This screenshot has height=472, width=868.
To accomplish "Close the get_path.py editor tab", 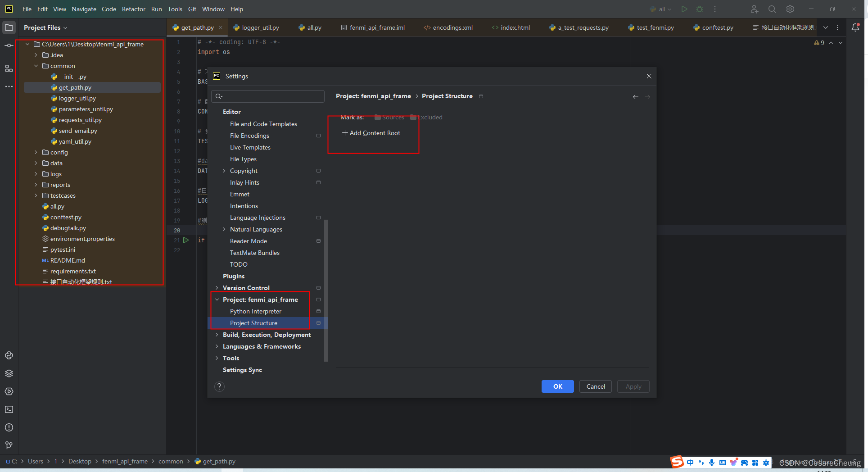I will 221,27.
